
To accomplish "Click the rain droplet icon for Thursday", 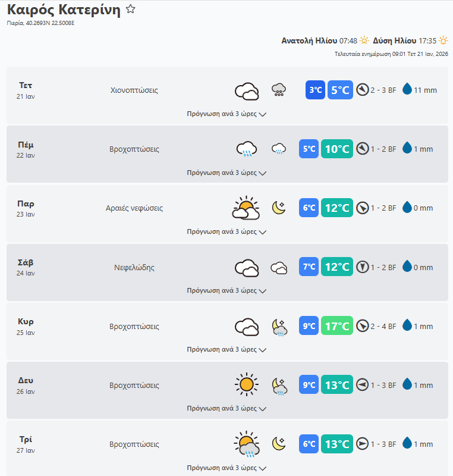I will [x=407, y=149].
